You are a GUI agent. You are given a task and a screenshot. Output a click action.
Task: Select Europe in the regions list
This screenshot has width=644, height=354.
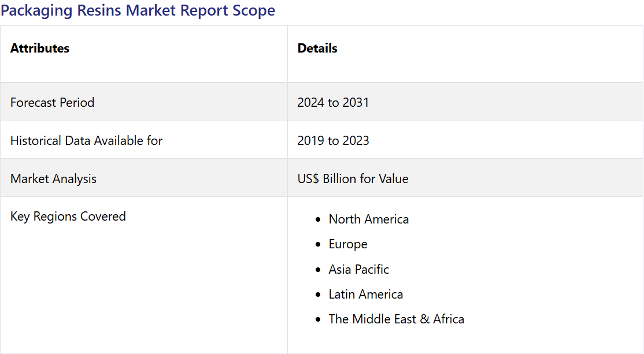point(347,244)
